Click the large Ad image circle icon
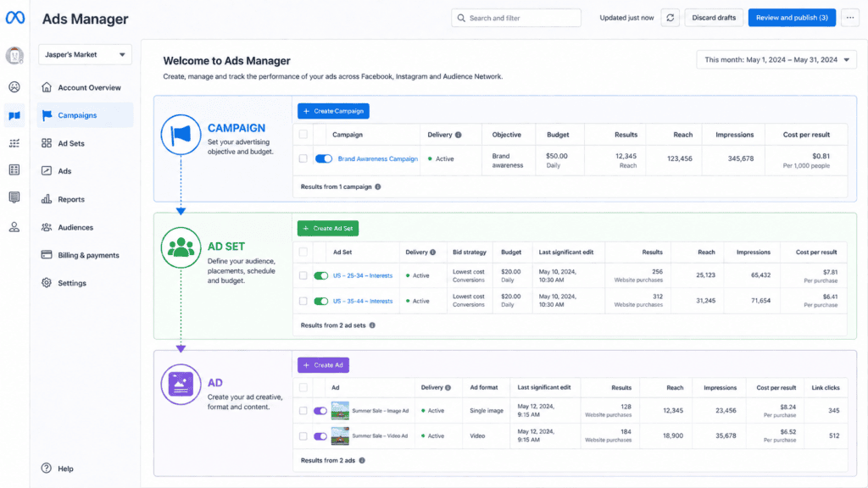The height and width of the screenshot is (488, 868). (181, 384)
